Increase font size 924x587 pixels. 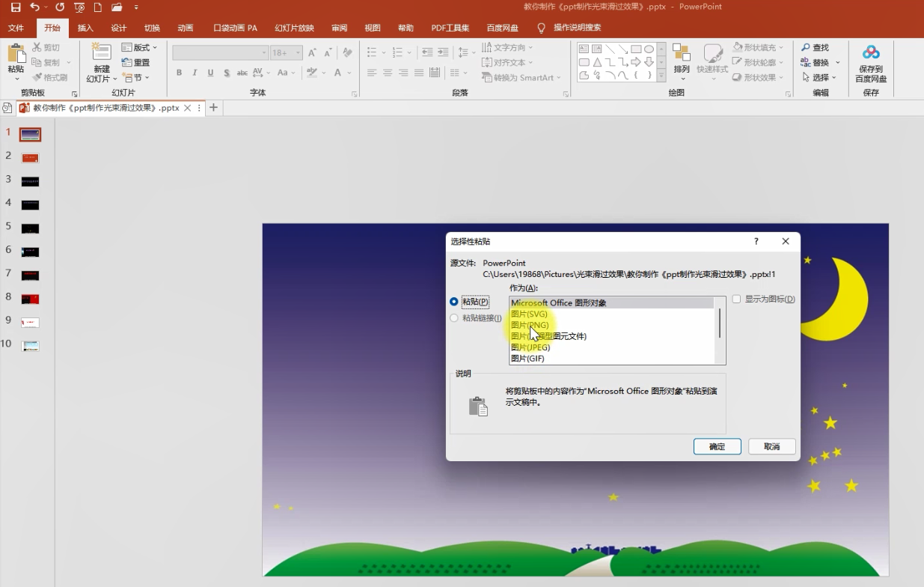click(312, 53)
